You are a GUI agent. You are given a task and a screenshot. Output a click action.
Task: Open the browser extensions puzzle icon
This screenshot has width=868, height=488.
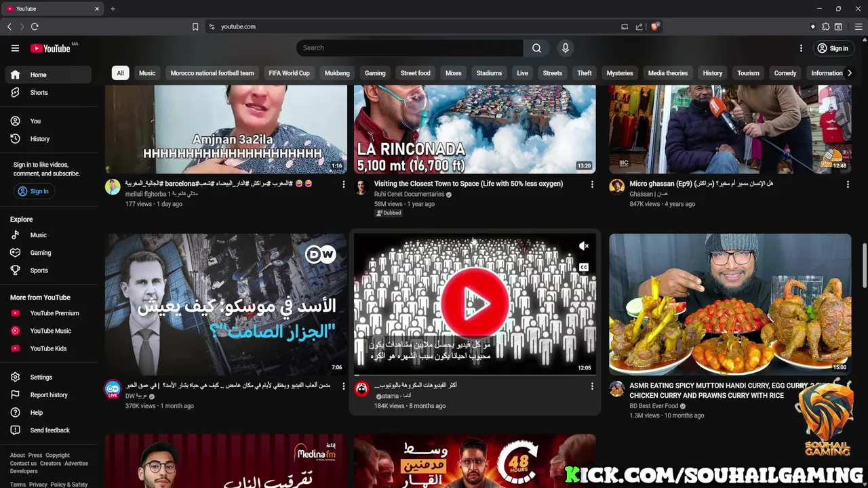[x=826, y=26]
